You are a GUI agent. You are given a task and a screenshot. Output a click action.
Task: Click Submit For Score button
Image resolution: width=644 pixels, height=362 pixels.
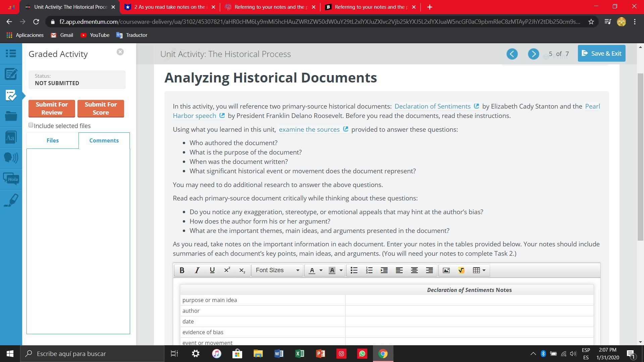coord(101,109)
